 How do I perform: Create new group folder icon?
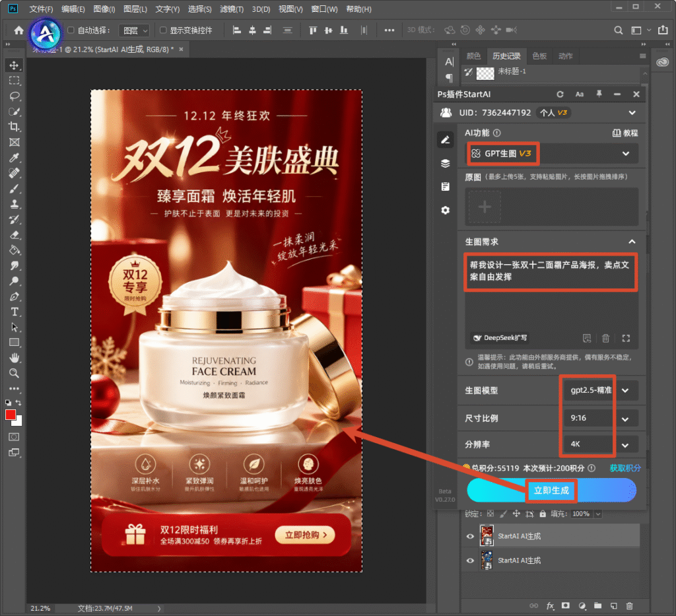pos(597,605)
